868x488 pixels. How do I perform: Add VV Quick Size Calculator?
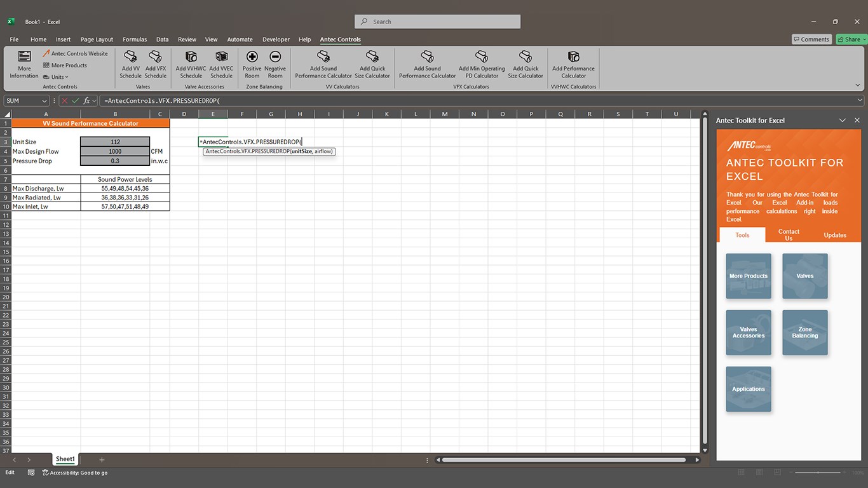click(x=372, y=64)
